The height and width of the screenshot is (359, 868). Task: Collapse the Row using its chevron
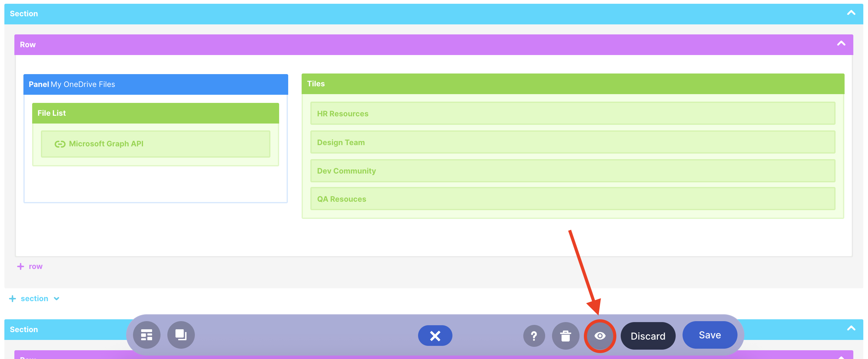point(841,44)
